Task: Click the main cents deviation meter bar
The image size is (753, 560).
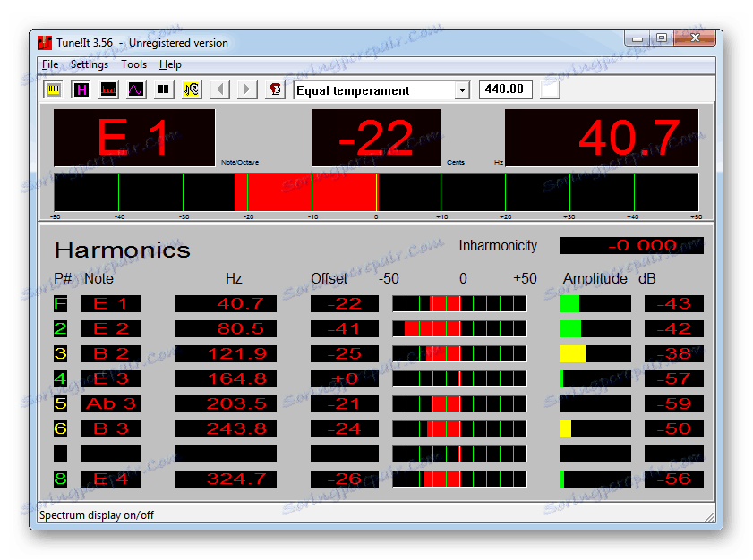Action: click(376, 191)
